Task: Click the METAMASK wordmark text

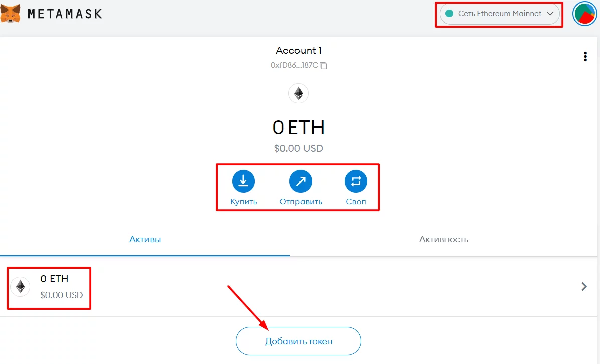Action: pyautogui.click(x=65, y=14)
